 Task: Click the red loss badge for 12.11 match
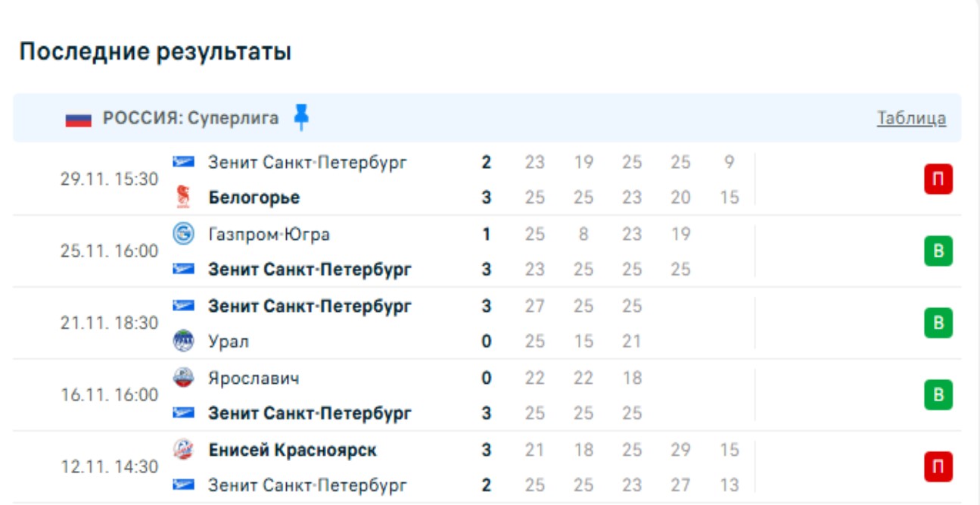tap(938, 467)
